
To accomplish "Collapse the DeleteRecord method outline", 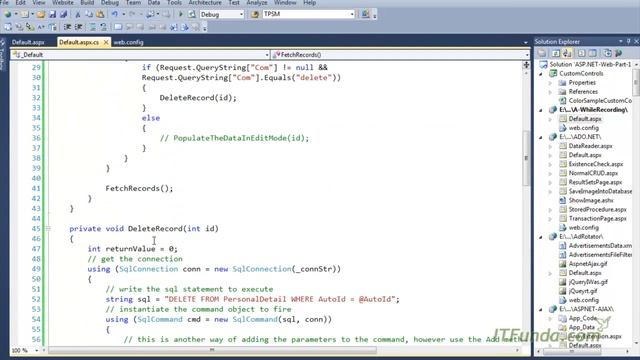I will pyautogui.click(x=48, y=229).
